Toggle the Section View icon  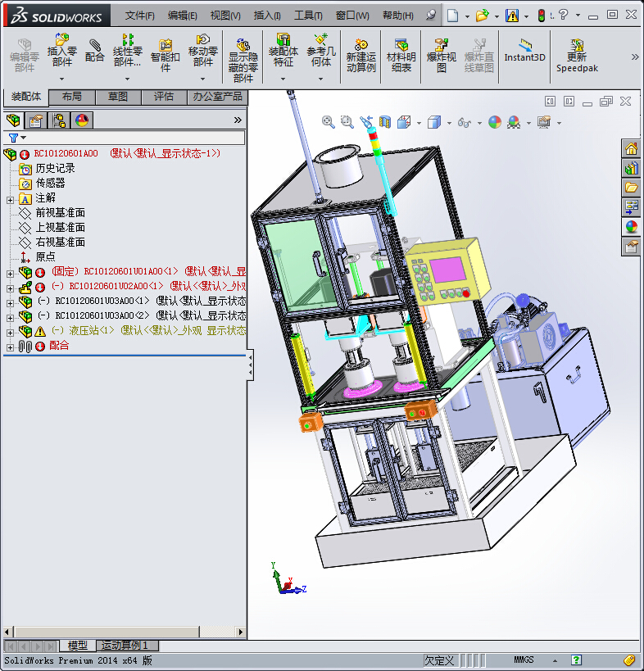(x=385, y=122)
